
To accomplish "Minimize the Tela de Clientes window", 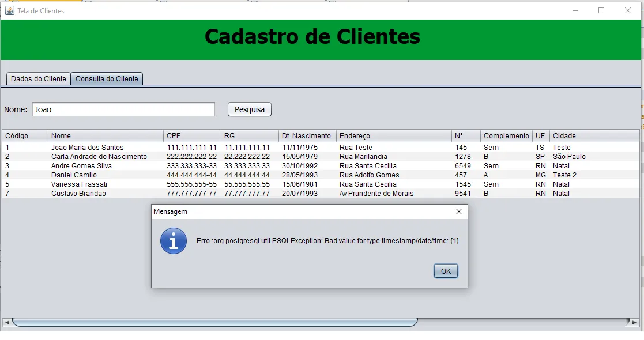I will [575, 11].
